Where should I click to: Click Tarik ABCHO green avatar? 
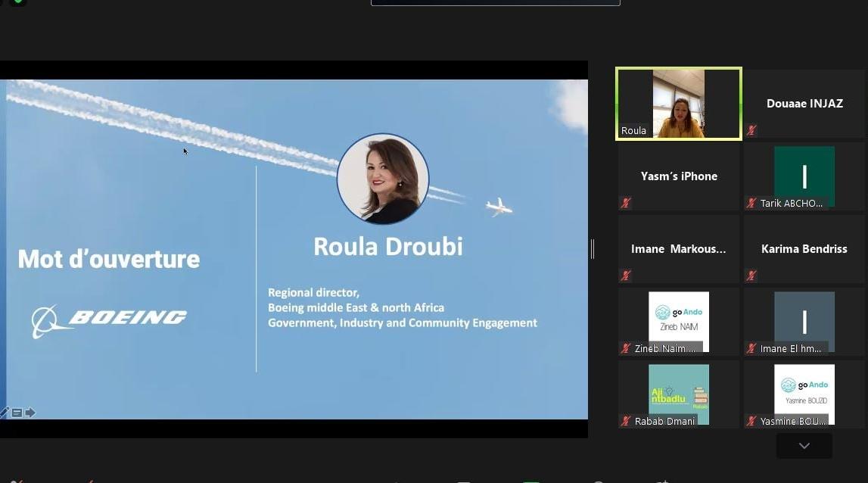tap(804, 176)
